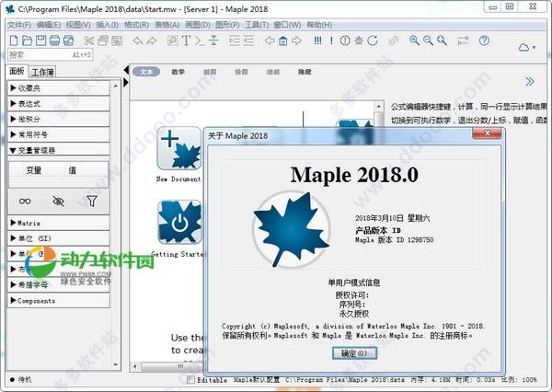Viewport: 552px width, 392px height.
Task: Open the 文件(F) menu
Action: [x=19, y=25]
